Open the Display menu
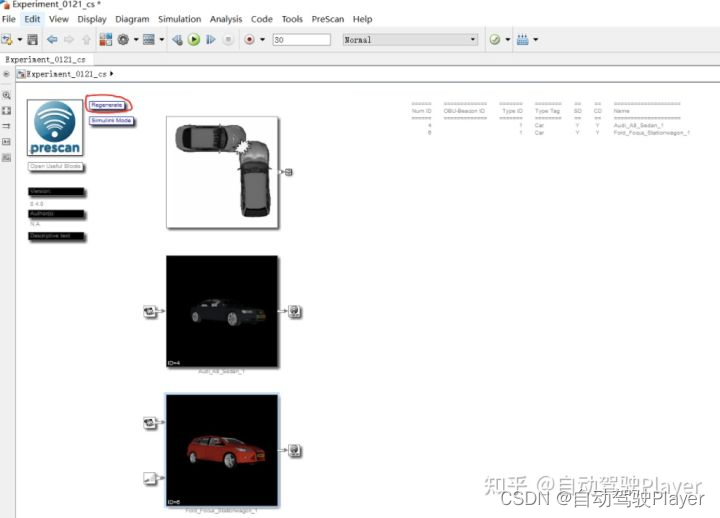720x518 pixels. click(92, 19)
